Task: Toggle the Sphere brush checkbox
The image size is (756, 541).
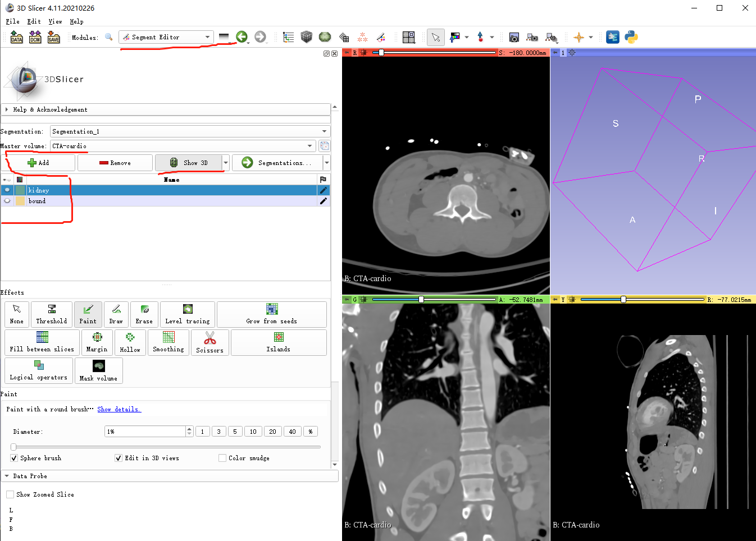Action: 14,458
